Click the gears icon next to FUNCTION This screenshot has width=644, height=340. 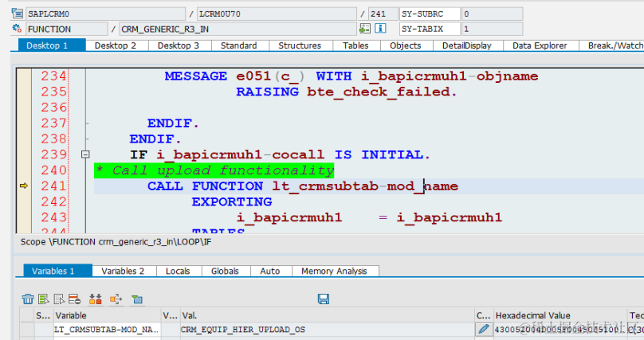click(x=17, y=29)
